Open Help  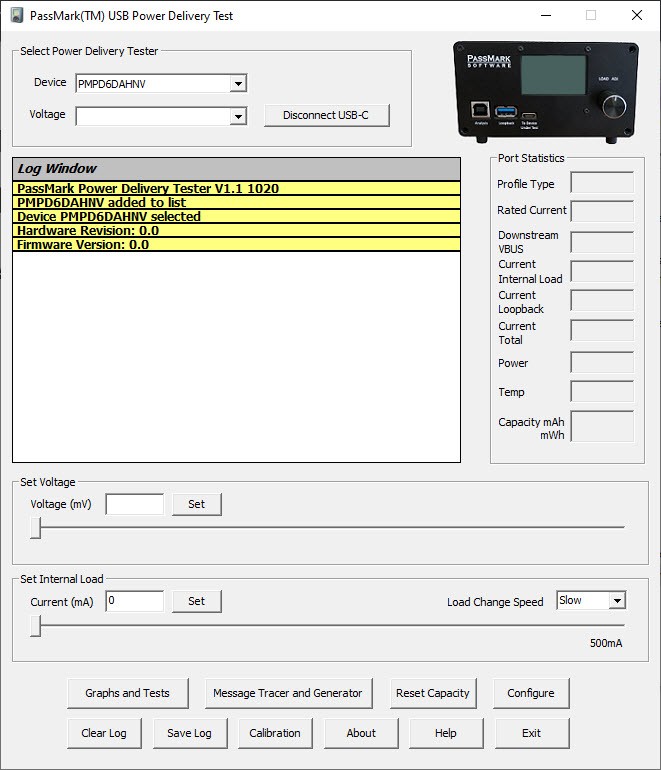(446, 733)
